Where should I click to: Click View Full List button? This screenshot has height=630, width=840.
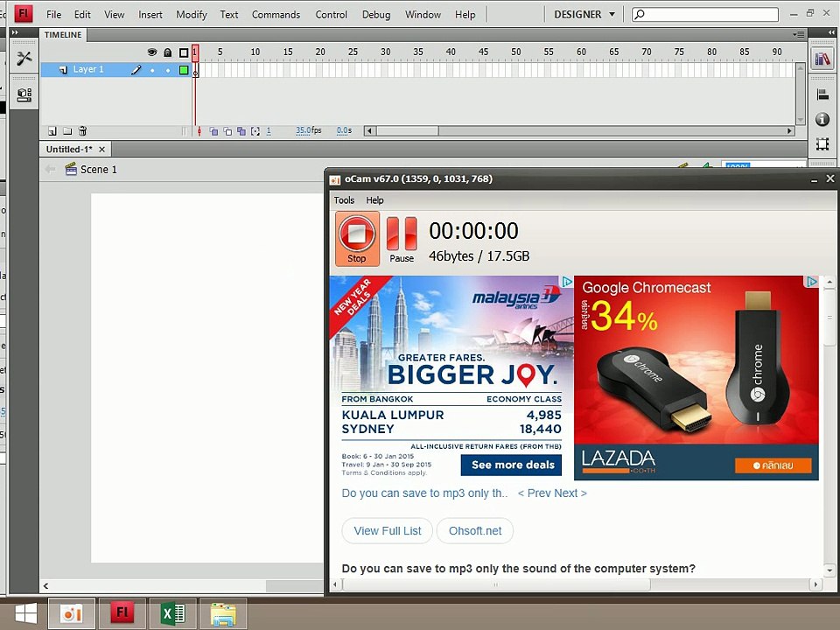pos(388,531)
